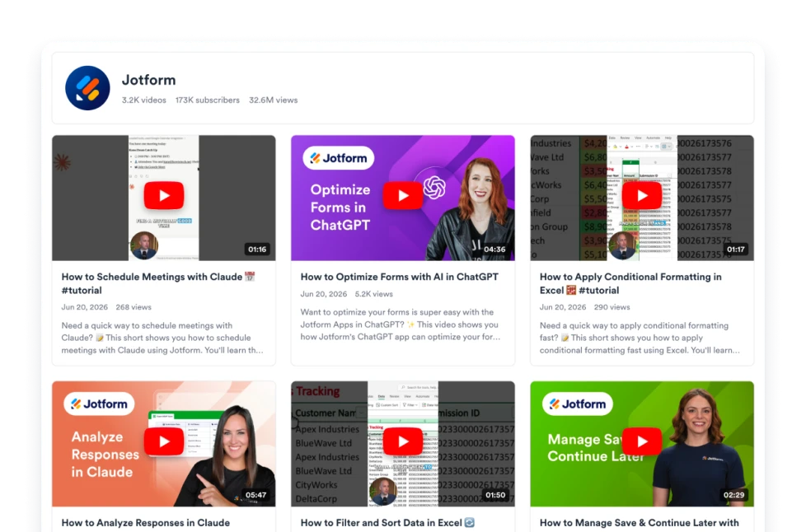
Task: Click the refresh emoji after Filter and Sort title
Action: [469, 523]
